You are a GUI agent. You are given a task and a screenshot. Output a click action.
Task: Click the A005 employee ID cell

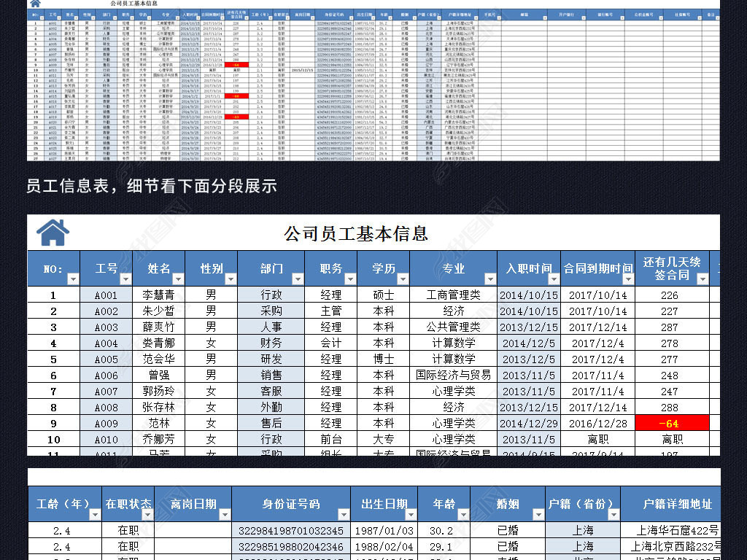click(x=106, y=359)
